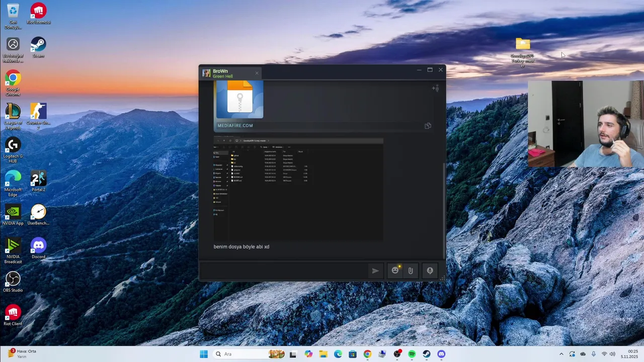Switch to OBS Studio in the taskbar

[397, 354]
